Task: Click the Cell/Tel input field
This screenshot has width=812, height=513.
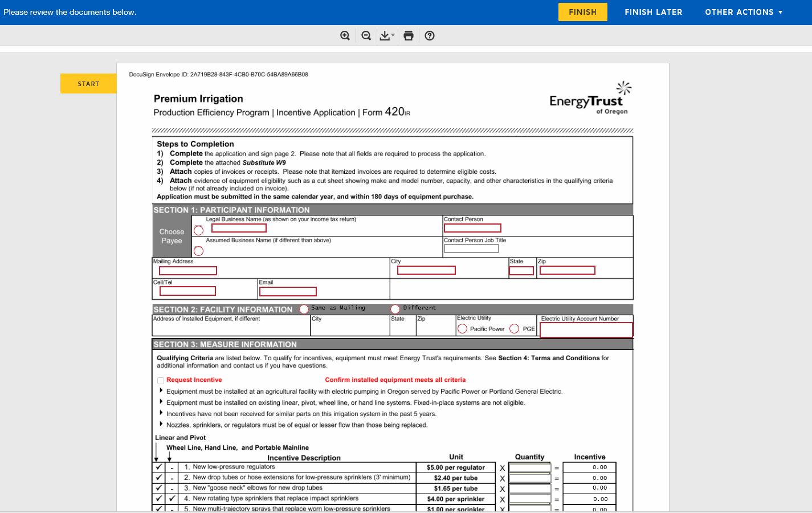Action: [187, 291]
